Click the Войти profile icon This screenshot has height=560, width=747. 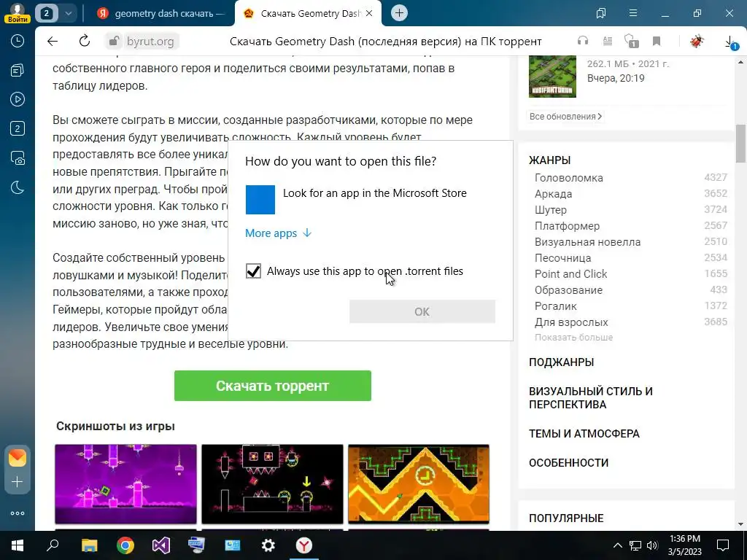[18, 13]
